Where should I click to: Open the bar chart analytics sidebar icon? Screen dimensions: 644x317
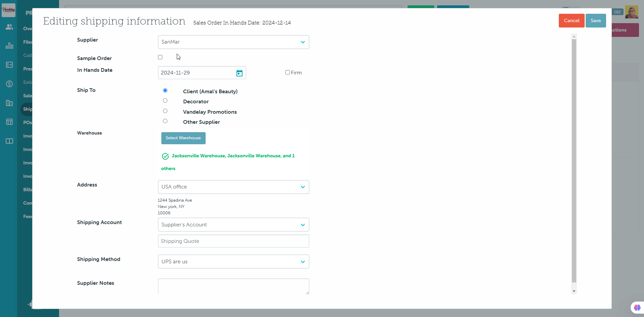coord(9,46)
